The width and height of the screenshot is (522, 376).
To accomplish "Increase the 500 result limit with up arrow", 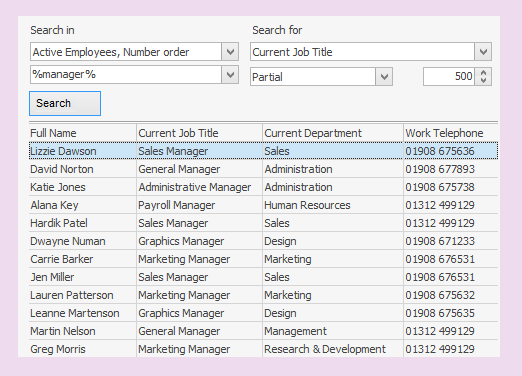I will click(x=483, y=72).
